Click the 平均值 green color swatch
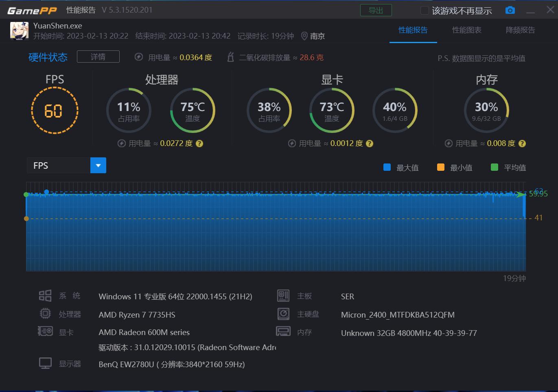This screenshot has height=392, width=558. pos(494,167)
